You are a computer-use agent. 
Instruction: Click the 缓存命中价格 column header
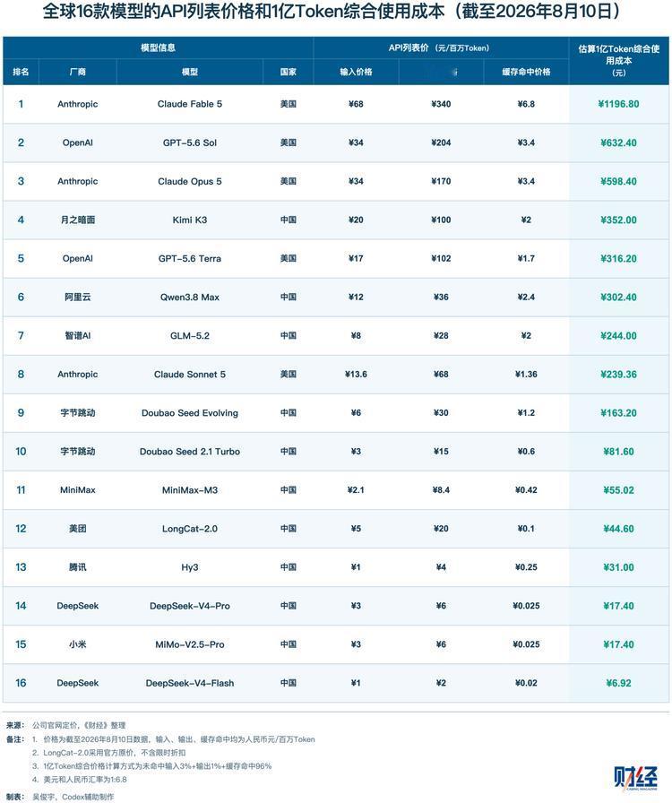pos(526,72)
